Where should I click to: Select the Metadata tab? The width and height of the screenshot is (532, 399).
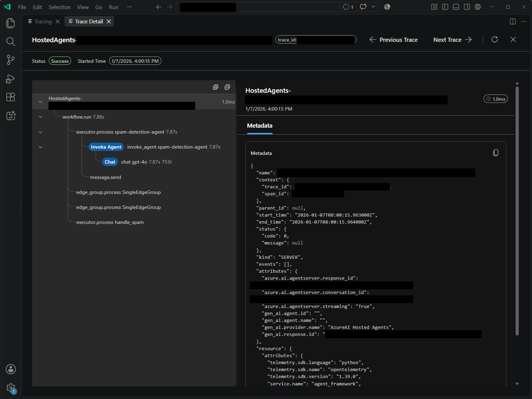260,126
